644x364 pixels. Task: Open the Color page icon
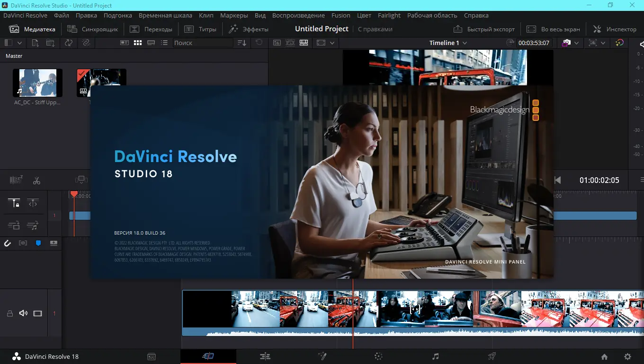pos(378,356)
